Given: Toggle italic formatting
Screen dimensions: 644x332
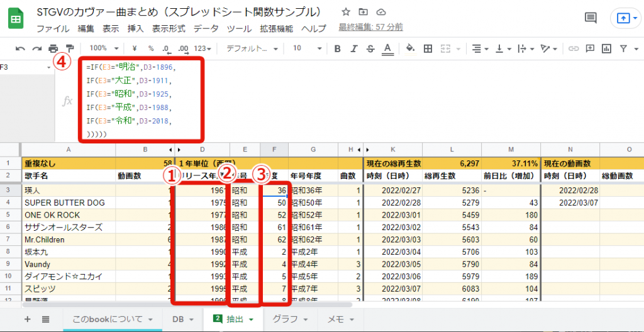Looking at the screenshot, I should point(354,48).
